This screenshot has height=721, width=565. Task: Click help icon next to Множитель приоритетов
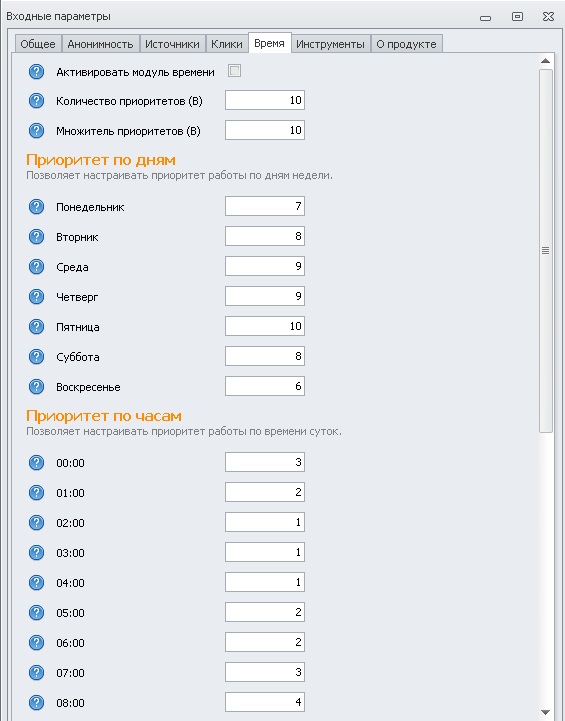(x=36, y=131)
